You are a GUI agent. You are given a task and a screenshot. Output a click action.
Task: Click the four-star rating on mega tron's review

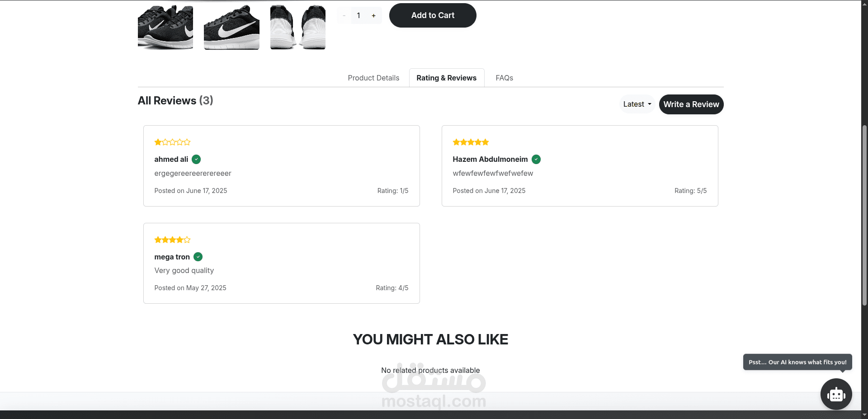click(x=172, y=240)
